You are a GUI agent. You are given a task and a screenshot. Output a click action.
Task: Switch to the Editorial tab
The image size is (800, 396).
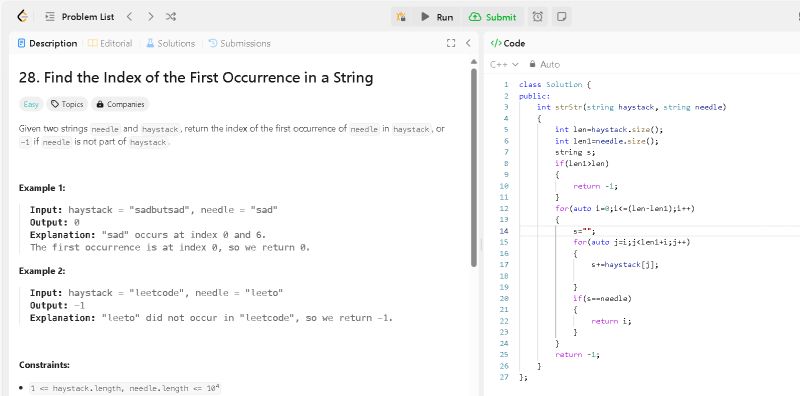(x=110, y=43)
